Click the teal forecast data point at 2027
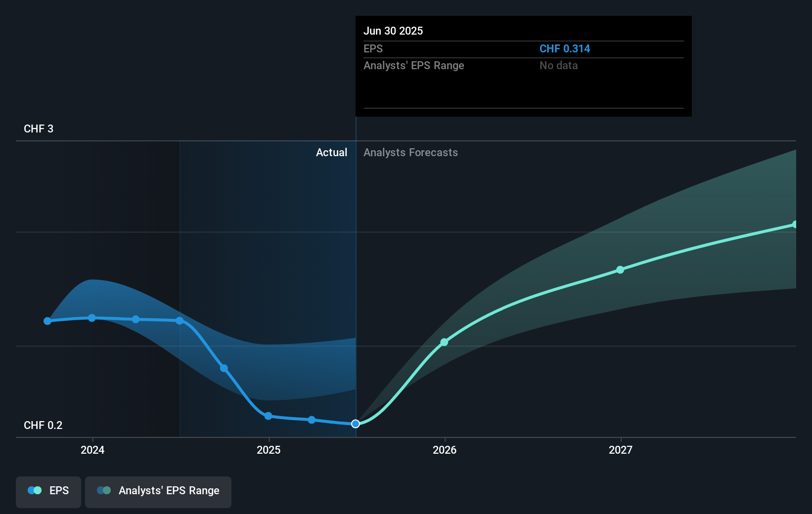The height and width of the screenshot is (514, 812). point(620,270)
